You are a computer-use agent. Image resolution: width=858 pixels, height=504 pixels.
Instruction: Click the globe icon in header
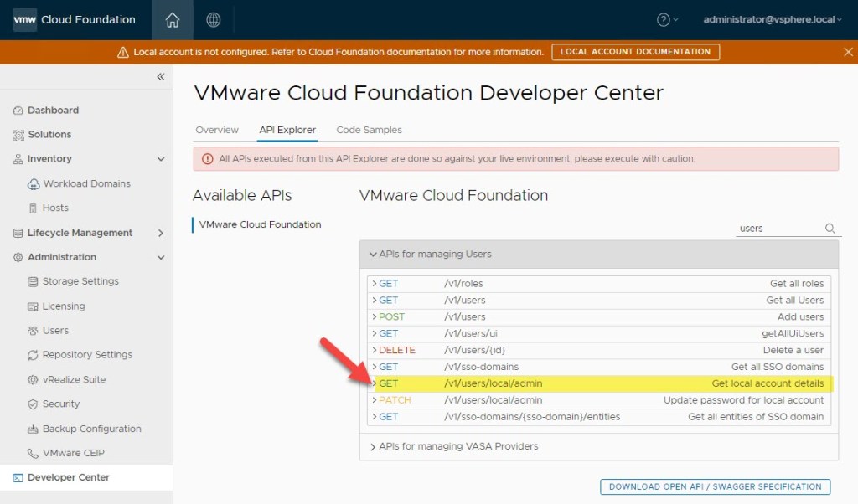click(214, 19)
